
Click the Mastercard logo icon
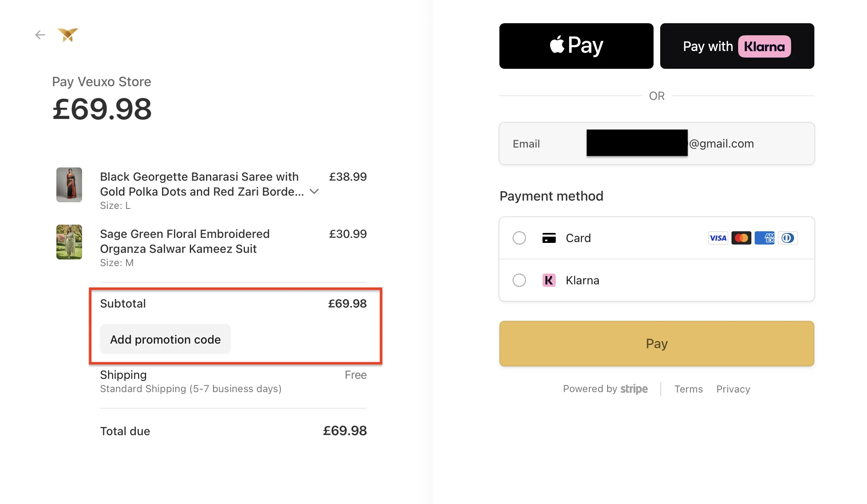coord(741,238)
